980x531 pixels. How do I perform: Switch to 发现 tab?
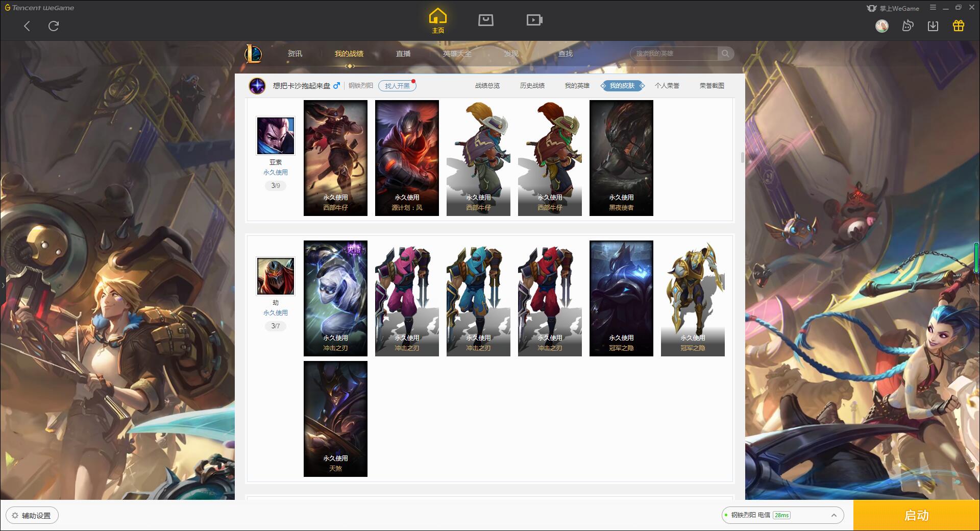click(511, 54)
